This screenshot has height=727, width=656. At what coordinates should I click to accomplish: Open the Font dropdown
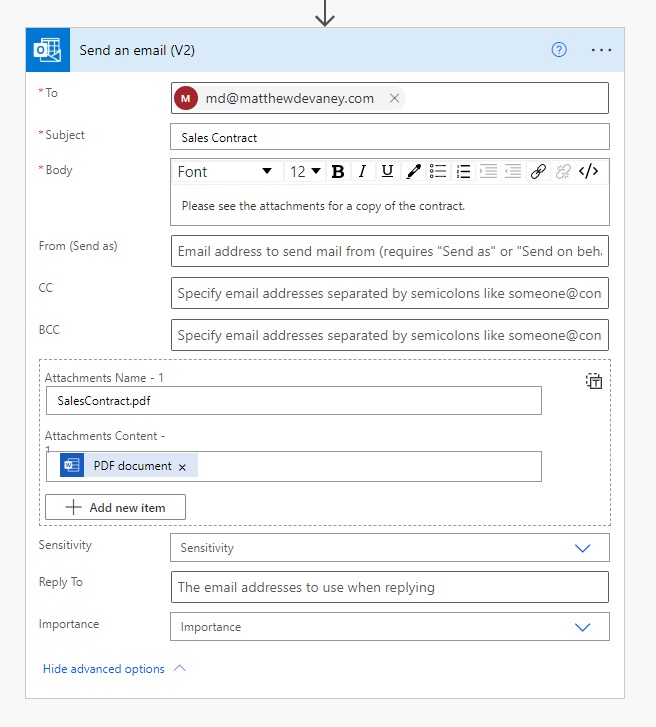(x=227, y=172)
